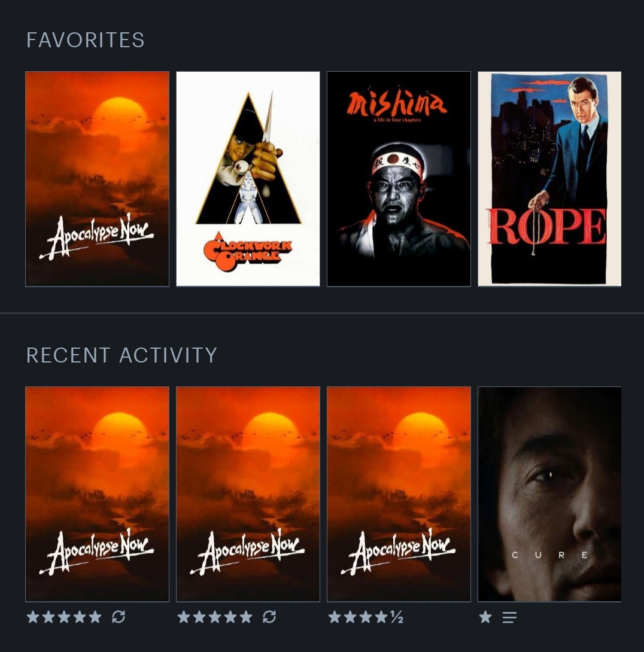Open the Cure poster in Recent Activity
Screen dimensions: 644x652
pos(549,494)
